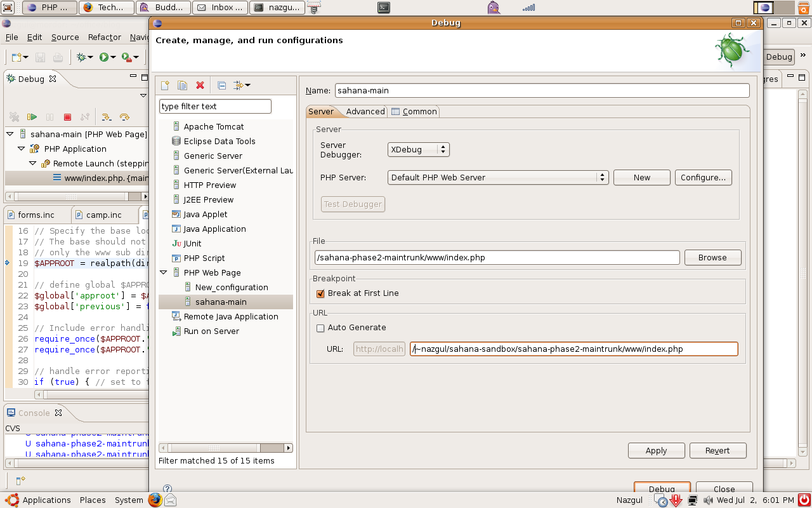Image resolution: width=812 pixels, height=508 pixels.
Task: Click terminal icon in top panel
Action: click(x=383, y=8)
